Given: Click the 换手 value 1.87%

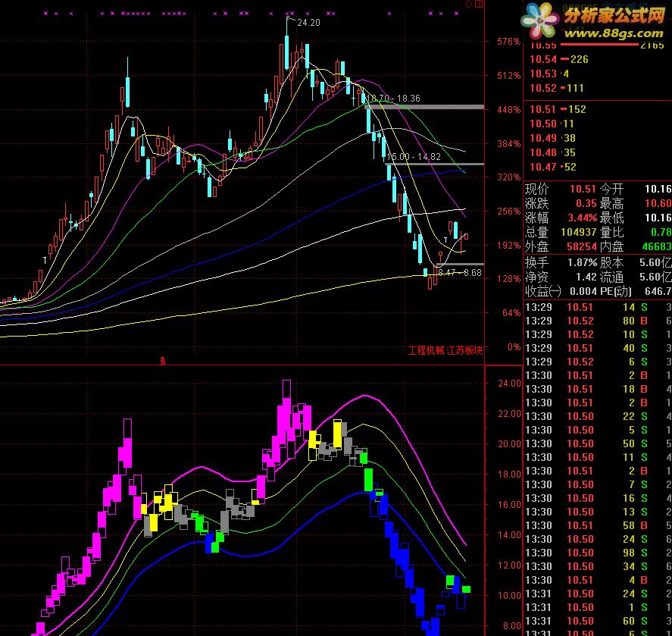Looking at the screenshot, I should [583, 262].
